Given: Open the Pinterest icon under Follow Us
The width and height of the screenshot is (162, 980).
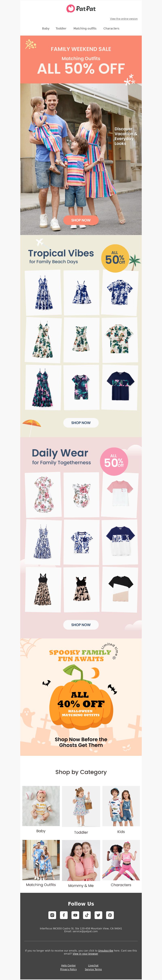Looking at the screenshot, I should [110, 915].
